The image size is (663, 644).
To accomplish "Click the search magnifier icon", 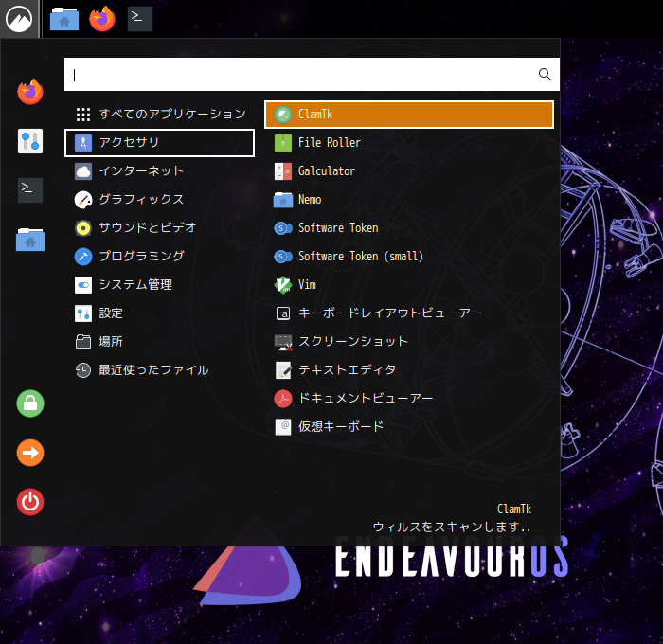I will pyautogui.click(x=545, y=75).
